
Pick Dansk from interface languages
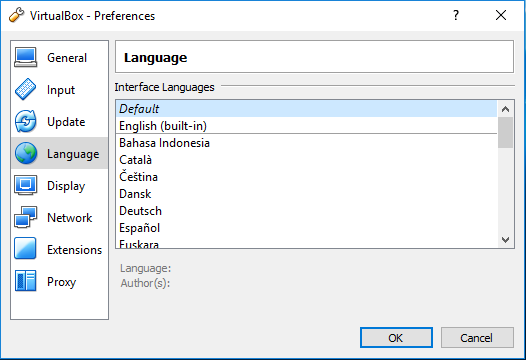[x=306, y=194]
